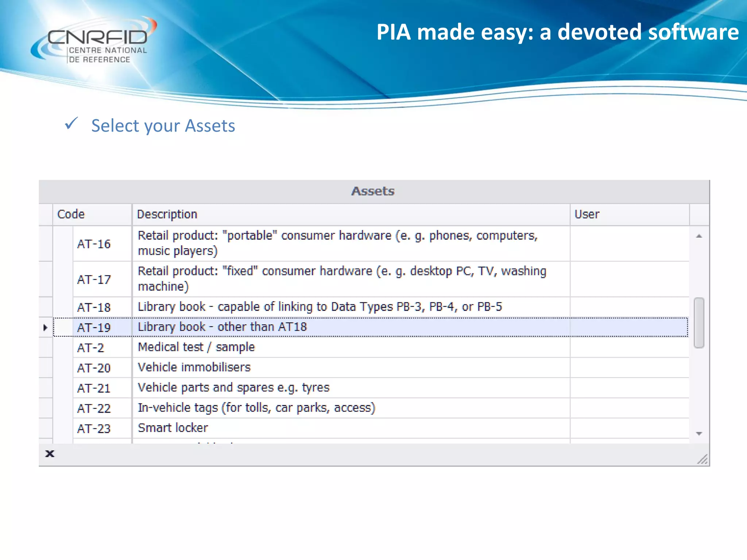The width and height of the screenshot is (747, 560).
Task: Sort by the Description column header
Action: pos(351,214)
